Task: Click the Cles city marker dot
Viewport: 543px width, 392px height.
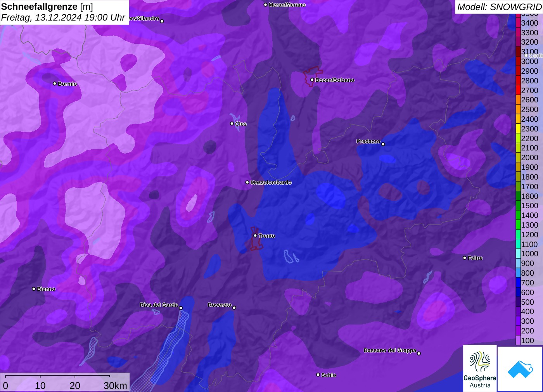Action: click(232, 123)
